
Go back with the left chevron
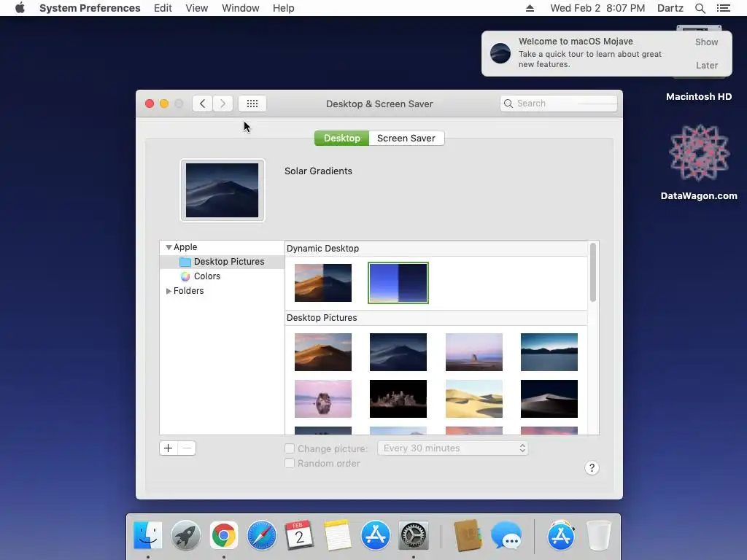click(203, 104)
